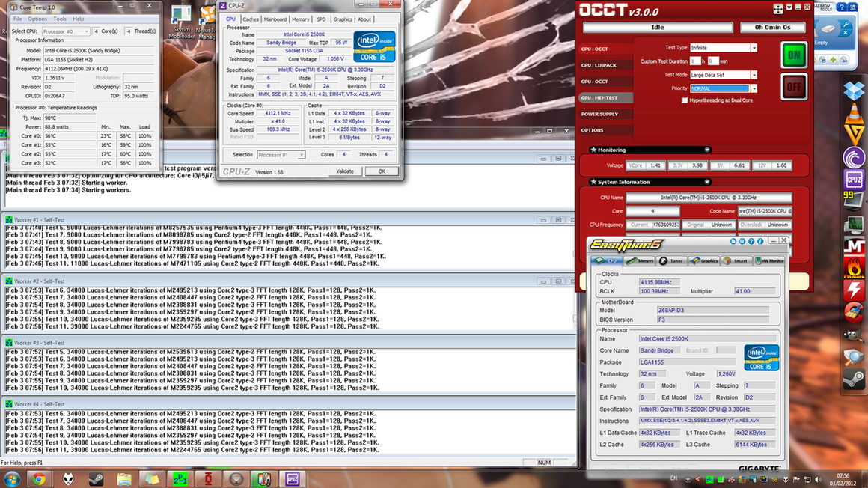Click the GIMP icon in the dock
This screenshot has width=868, height=488.
coord(854,335)
